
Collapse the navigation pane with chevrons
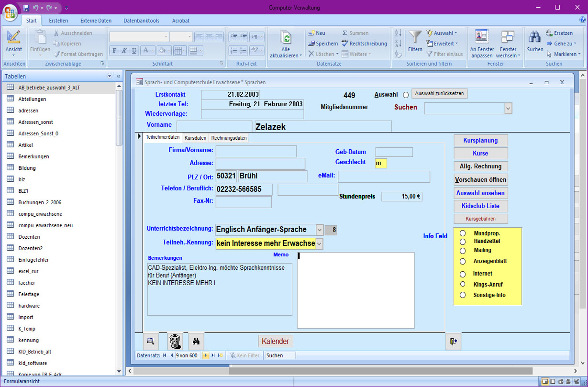[x=118, y=76]
